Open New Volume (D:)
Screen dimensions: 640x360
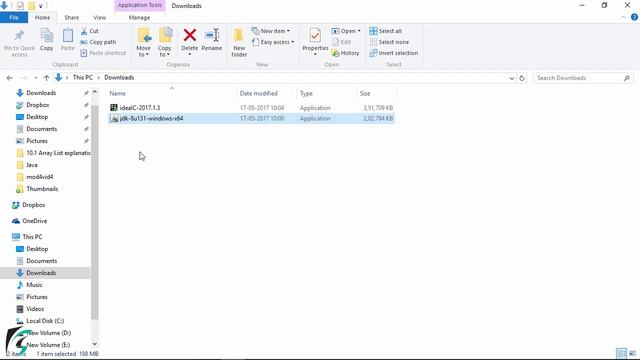pos(49,333)
